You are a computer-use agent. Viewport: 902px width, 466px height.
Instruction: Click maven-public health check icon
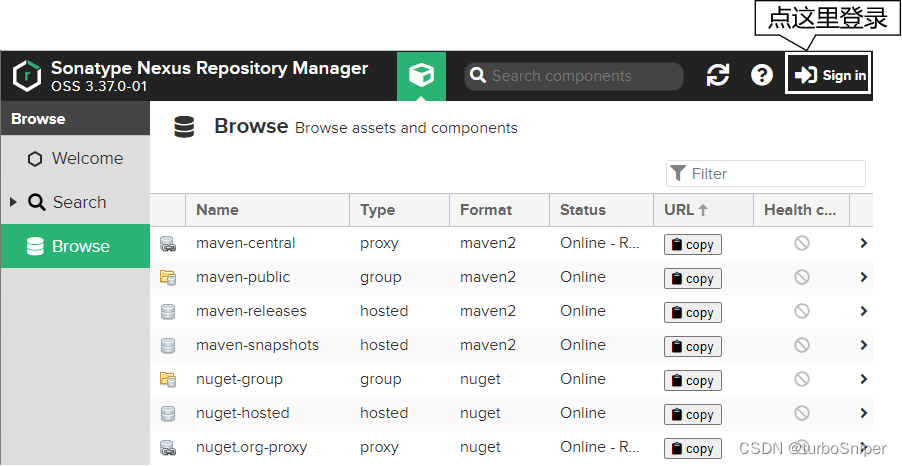(x=802, y=277)
